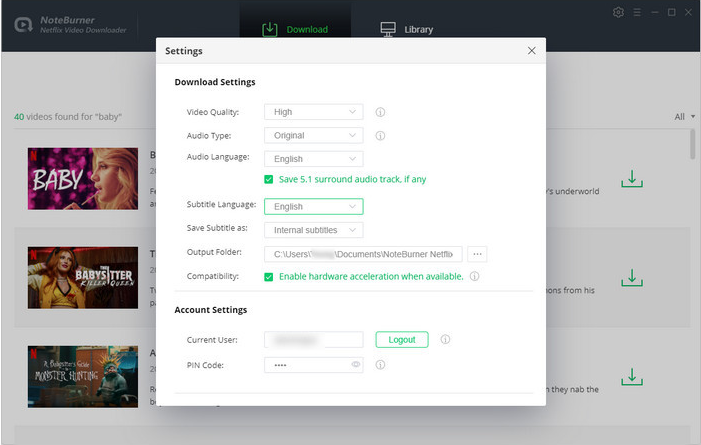This screenshot has width=701, height=445.
Task: Uncheck Save 5.1 surround audio track
Action: point(269,180)
